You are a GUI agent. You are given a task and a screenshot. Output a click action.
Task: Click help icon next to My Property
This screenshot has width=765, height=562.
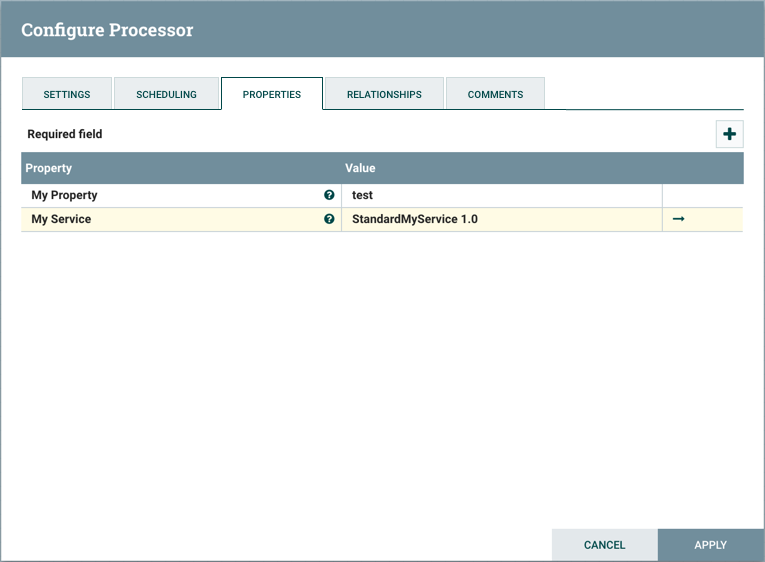329,195
